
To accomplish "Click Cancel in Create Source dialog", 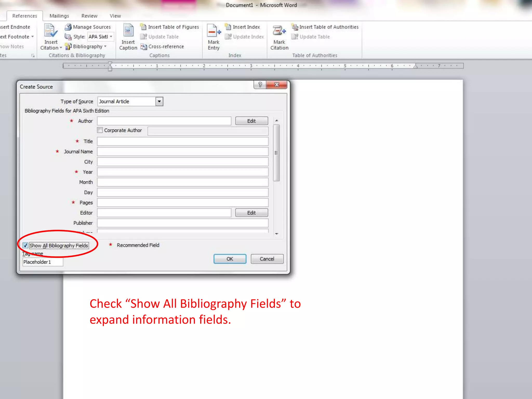I will click(x=267, y=259).
